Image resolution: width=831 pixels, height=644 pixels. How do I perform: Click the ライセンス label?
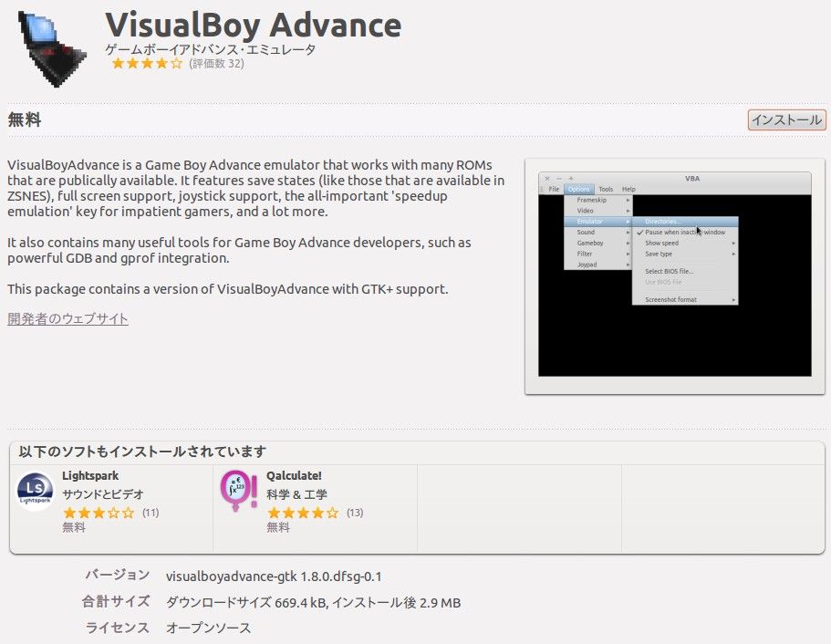coord(118,627)
